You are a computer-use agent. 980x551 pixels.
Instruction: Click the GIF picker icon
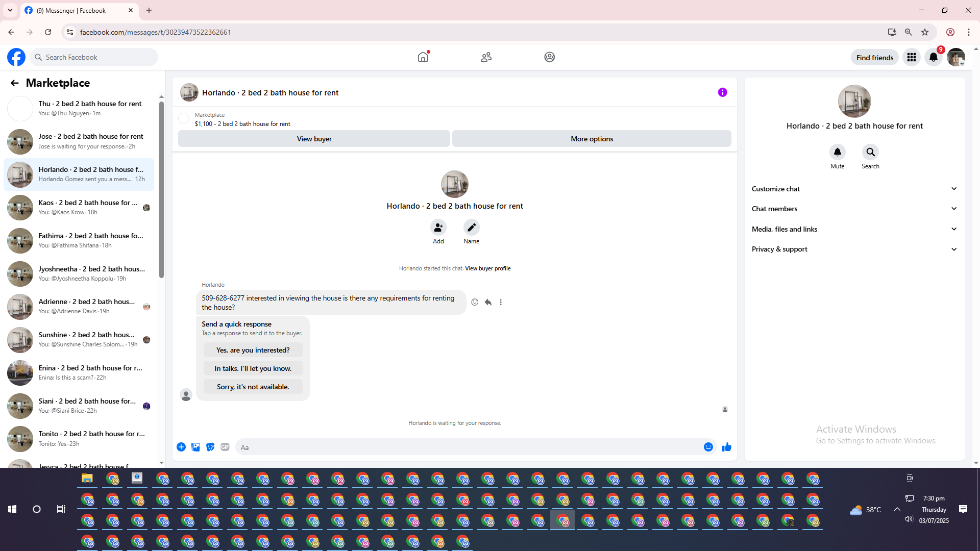225,447
